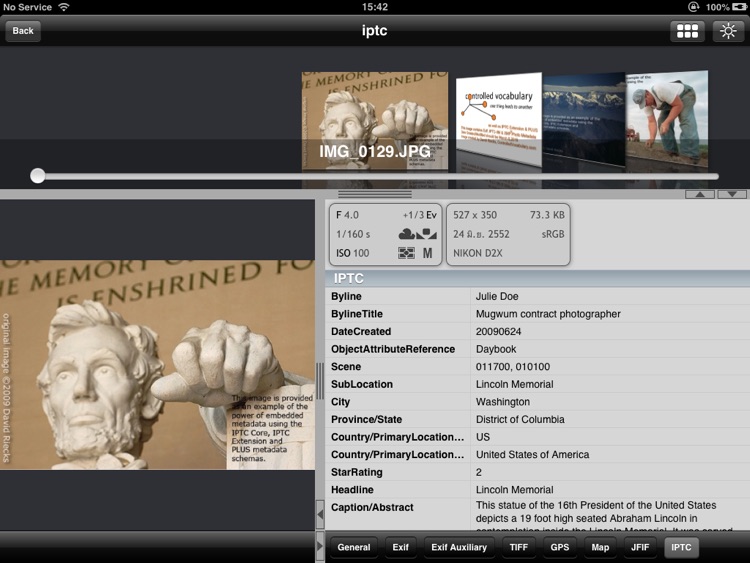
Task: Select United States of America value
Action: pyautogui.click(x=532, y=455)
